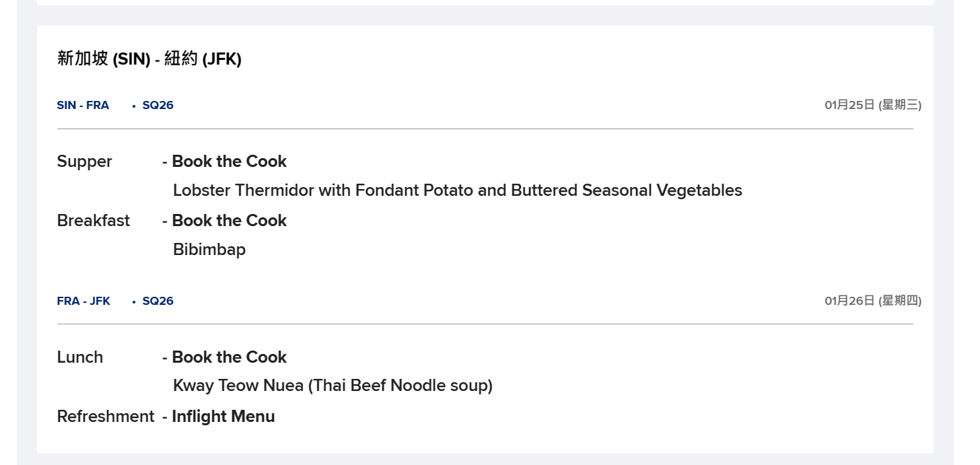Click the 新加坡 (SIN) - 紐約 (JFK) heading
Image resolution: width=980 pixels, height=465 pixels.
[x=149, y=59]
